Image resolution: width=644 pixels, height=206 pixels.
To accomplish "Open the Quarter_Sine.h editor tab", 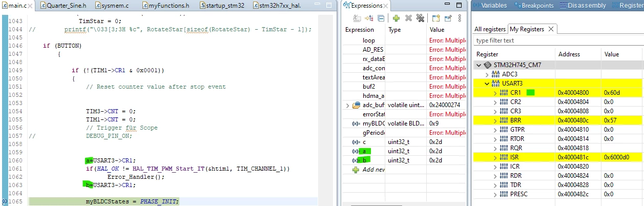I will 63,6.
